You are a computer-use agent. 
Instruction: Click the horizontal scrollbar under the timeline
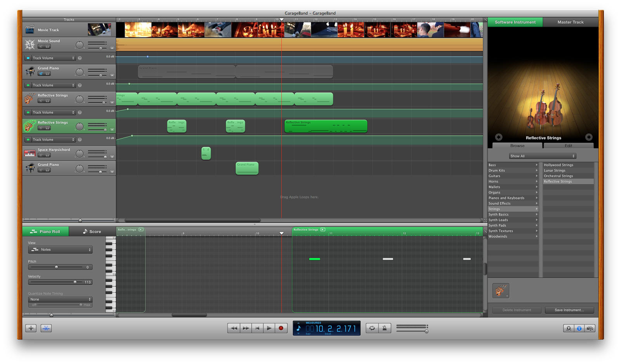pyautogui.click(x=193, y=220)
